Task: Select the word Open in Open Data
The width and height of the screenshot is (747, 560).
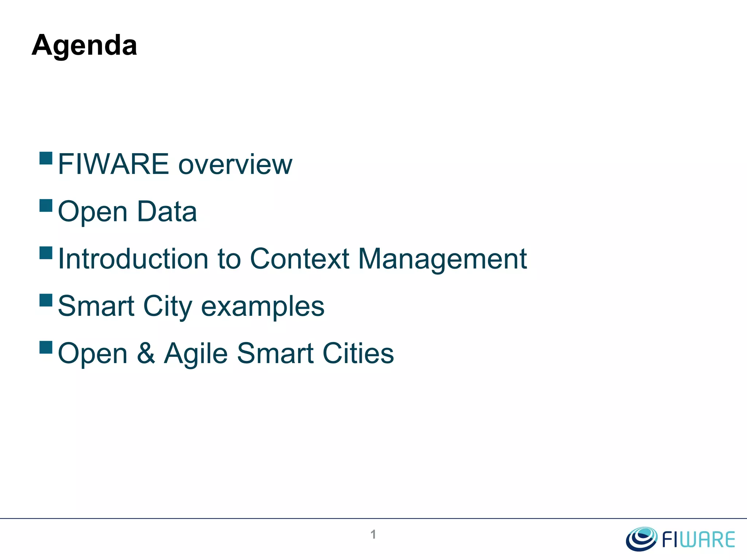Action: click(93, 212)
